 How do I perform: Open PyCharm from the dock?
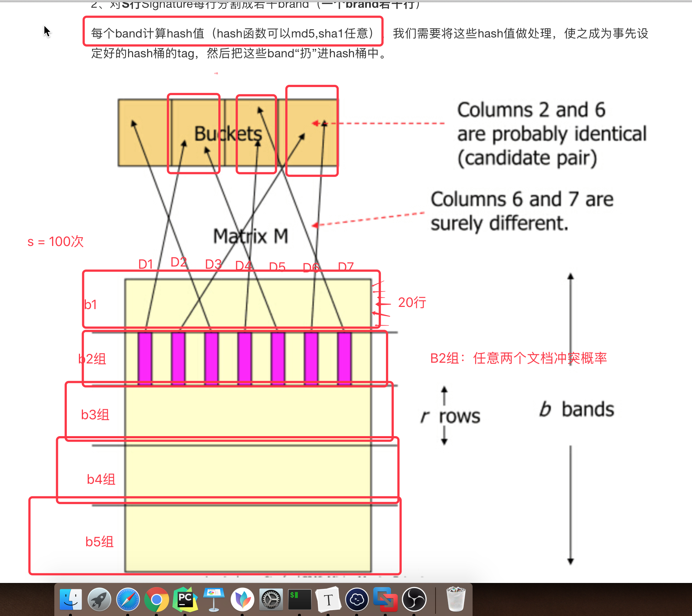[x=185, y=599]
